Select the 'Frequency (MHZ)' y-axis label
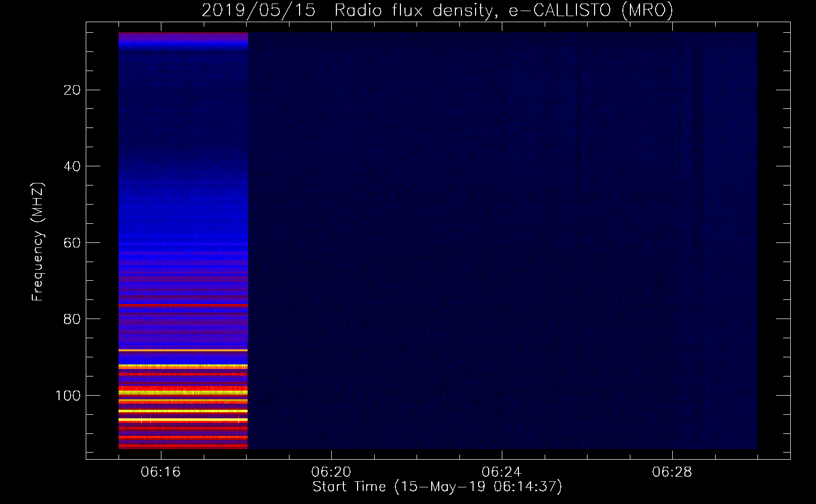This screenshot has height=504, width=816. pyautogui.click(x=38, y=242)
